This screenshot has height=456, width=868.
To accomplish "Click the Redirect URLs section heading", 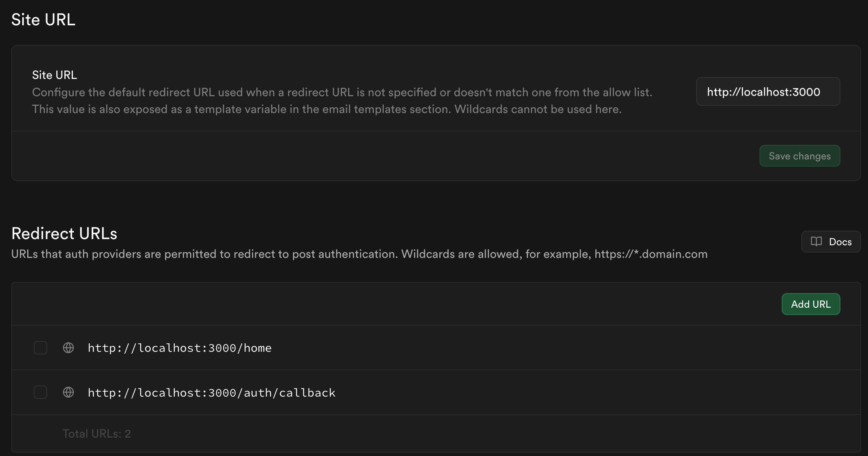I will click(x=64, y=233).
